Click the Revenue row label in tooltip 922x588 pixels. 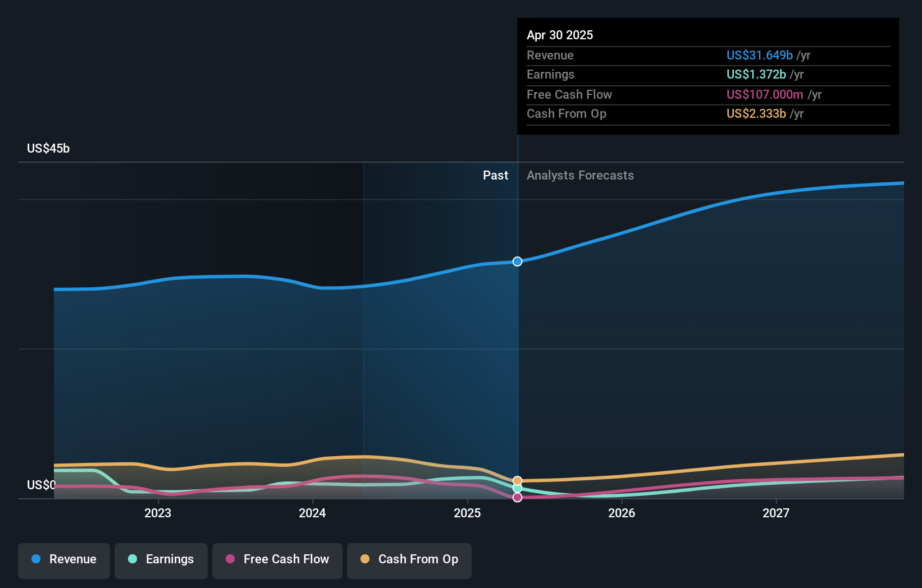point(550,56)
